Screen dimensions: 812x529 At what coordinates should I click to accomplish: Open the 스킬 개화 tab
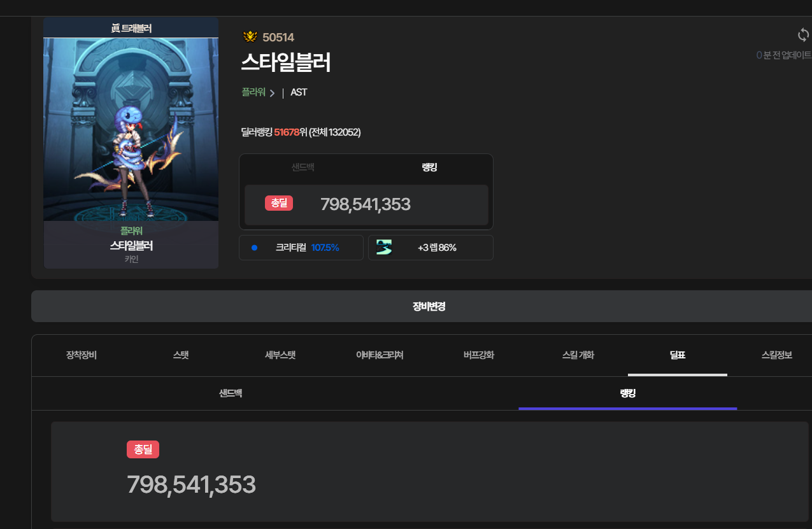[x=578, y=355]
